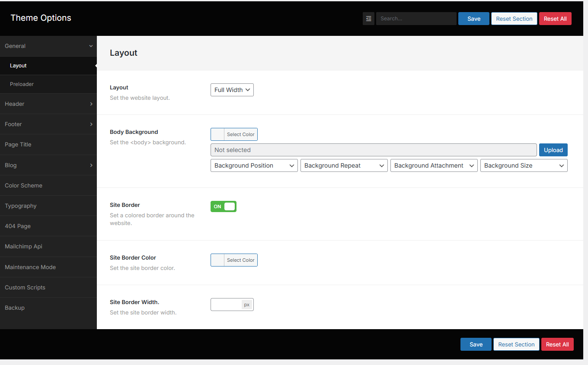Open the Background Attachment dropdown
This screenshot has width=588, height=365.
pyautogui.click(x=434, y=165)
